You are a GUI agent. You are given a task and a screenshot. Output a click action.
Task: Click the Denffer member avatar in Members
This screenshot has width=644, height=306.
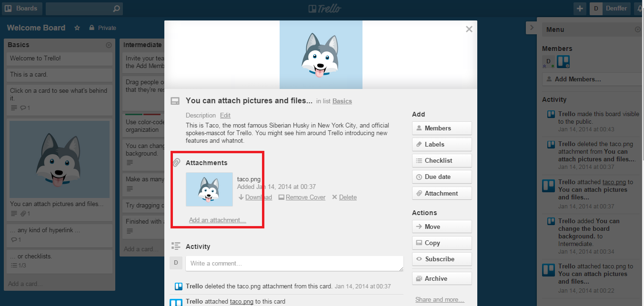tap(548, 61)
